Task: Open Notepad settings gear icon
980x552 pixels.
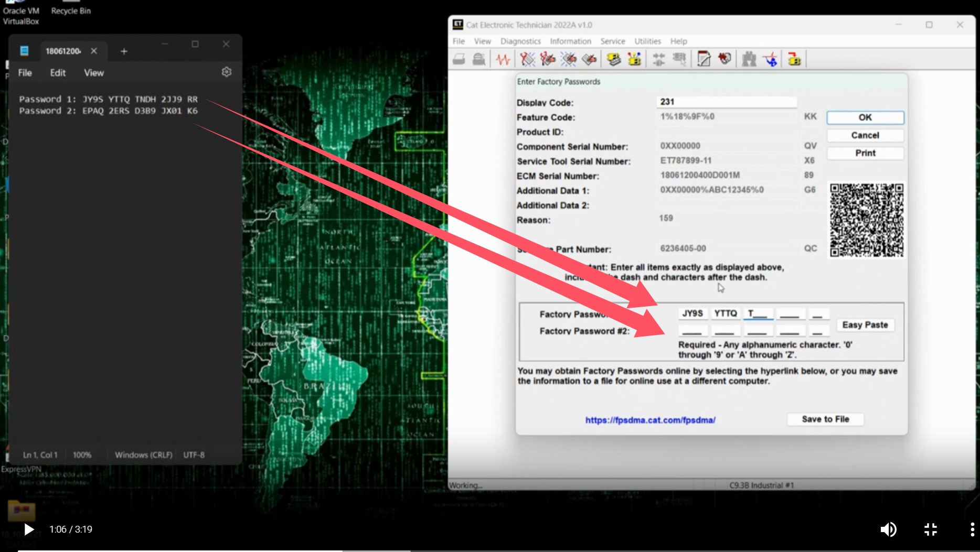Action: pyautogui.click(x=227, y=72)
